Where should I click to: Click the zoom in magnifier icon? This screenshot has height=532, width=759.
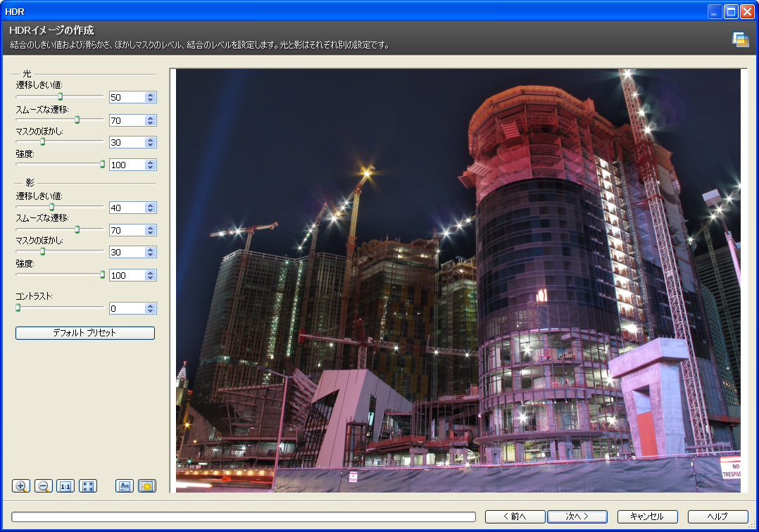pyautogui.click(x=21, y=486)
